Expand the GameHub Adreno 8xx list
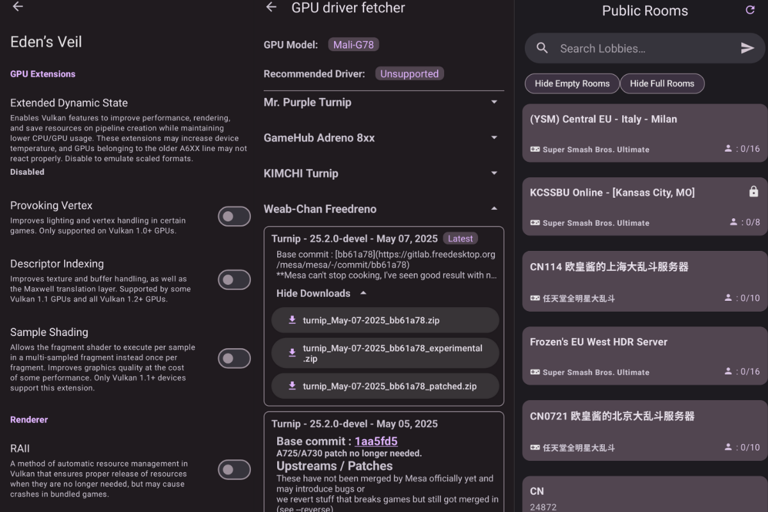Screen dimensions: 768x512 [494, 138]
